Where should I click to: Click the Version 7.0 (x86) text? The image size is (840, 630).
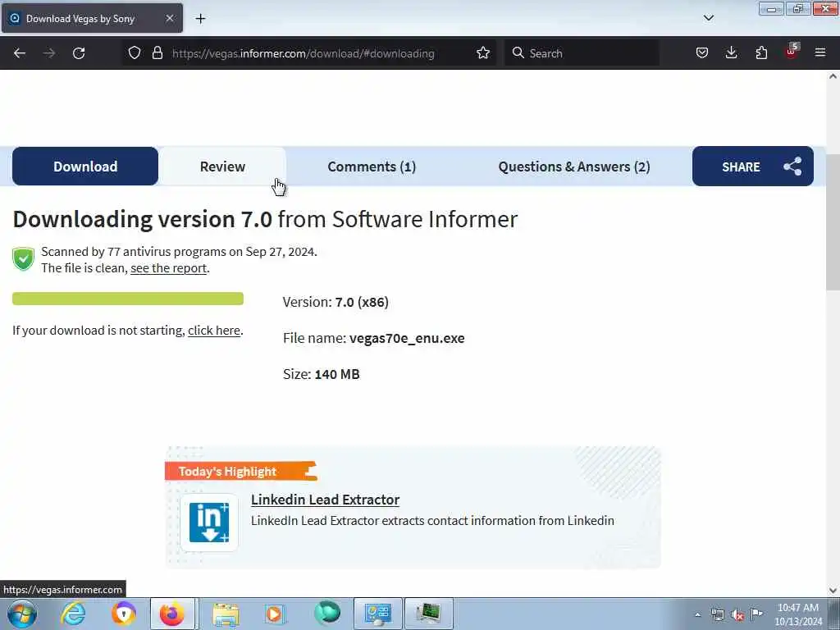click(x=336, y=302)
